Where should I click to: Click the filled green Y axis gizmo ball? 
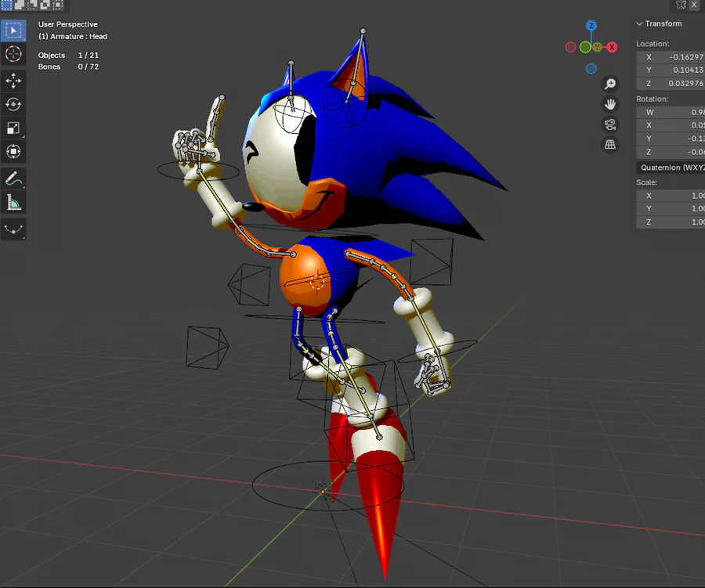tap(597, 47)
